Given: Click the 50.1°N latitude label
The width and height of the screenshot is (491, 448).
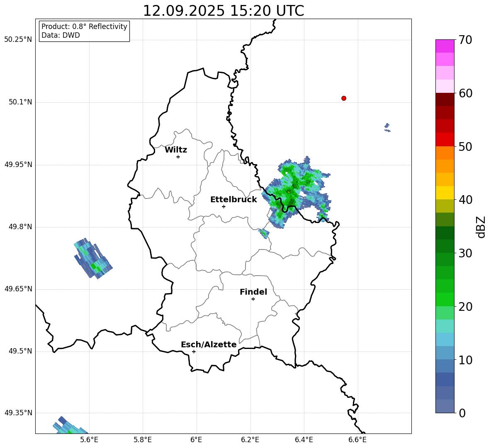Looking at the screenshot, I should (20, 102).
